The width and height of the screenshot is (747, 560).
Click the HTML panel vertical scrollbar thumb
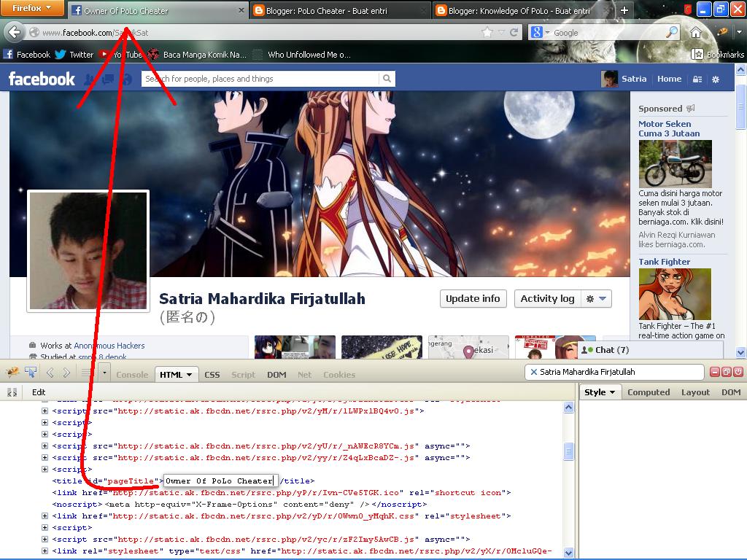568,451
